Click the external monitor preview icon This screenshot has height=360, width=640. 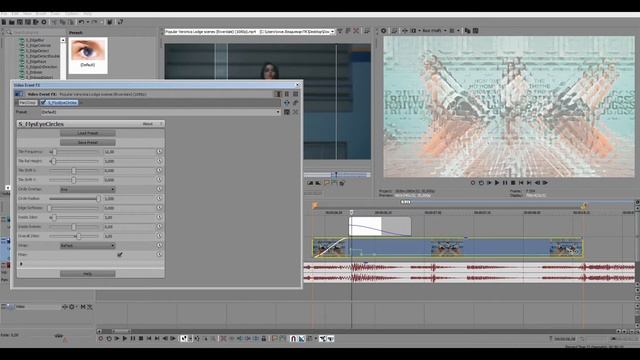(x=394, y=31)
